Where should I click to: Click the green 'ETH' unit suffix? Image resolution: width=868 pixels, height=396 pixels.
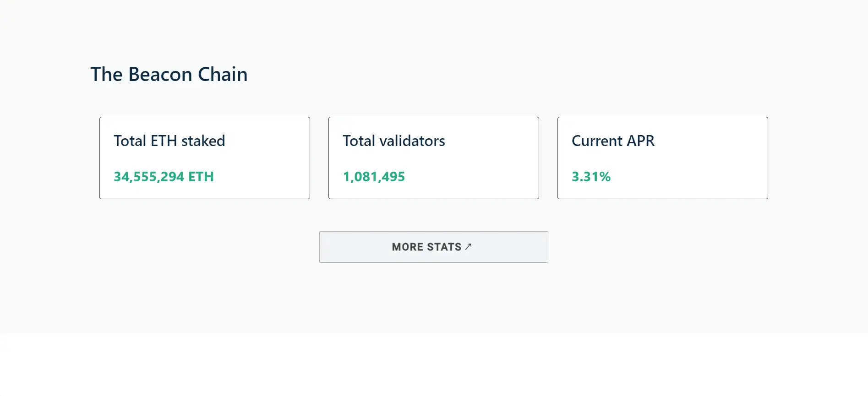point(201,177)
